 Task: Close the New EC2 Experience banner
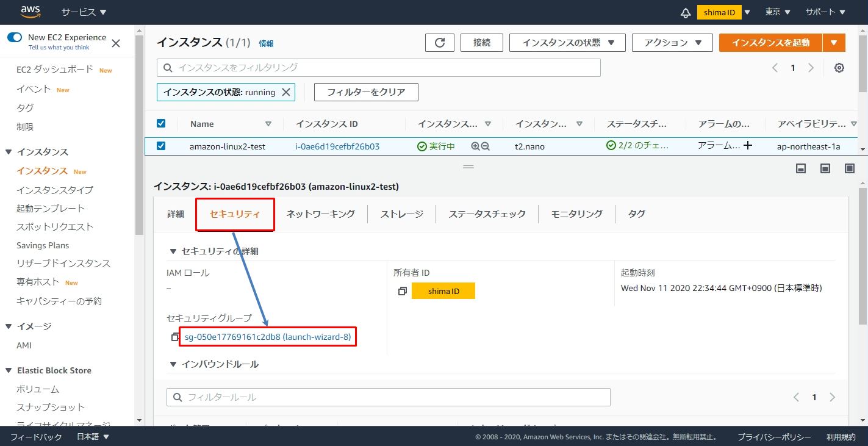(x=116, y=43)
